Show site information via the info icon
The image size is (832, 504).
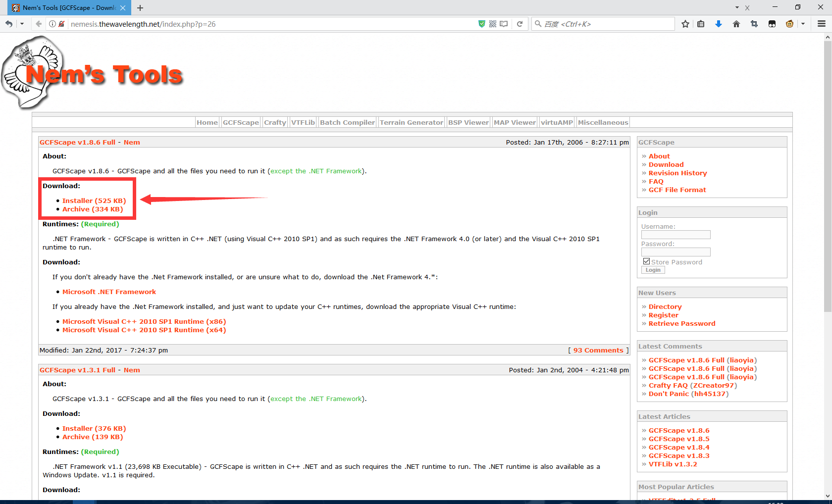pyautogui.click(x=52, y=24)
